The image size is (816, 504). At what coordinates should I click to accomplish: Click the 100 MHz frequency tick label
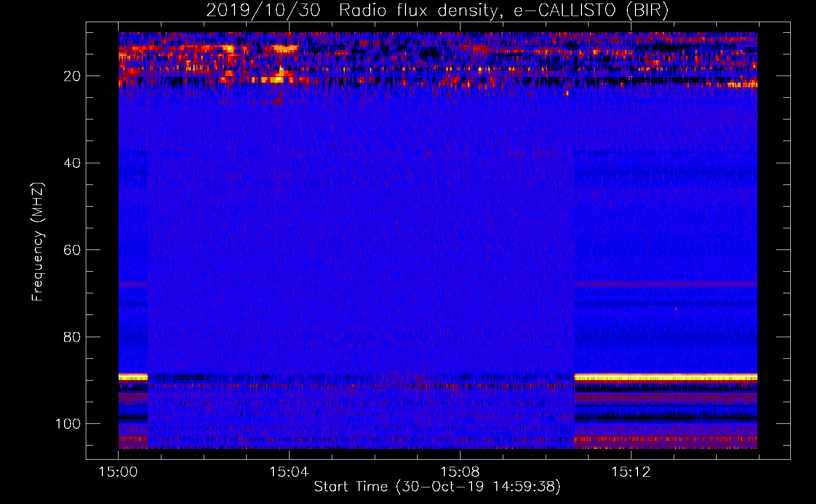coord(68,424)
